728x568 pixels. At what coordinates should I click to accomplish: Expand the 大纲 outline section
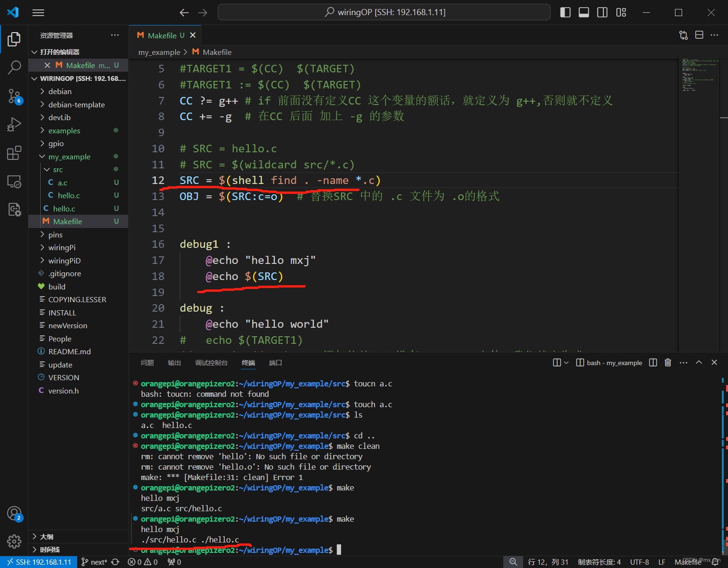point(46,537)
